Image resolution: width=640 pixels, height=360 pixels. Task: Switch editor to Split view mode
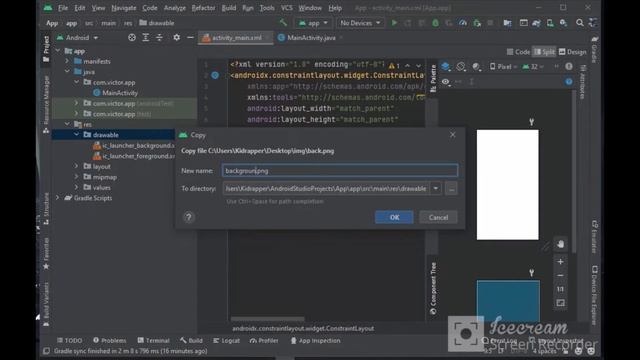(x=544, y=52)
